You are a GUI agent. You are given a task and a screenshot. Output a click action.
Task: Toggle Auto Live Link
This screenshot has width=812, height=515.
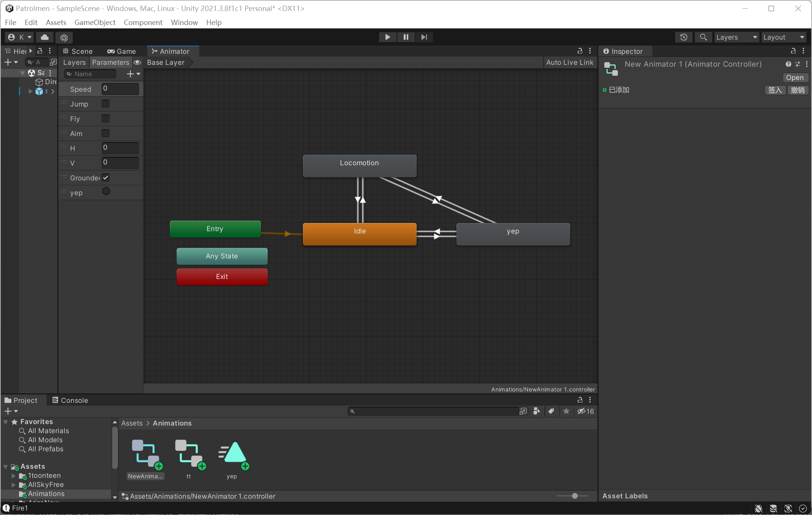569,63
